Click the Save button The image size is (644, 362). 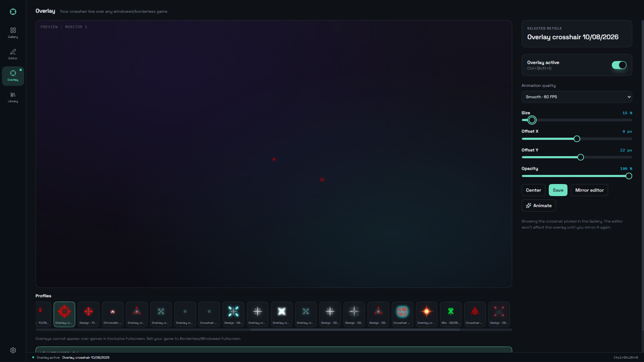click(558, 190)
